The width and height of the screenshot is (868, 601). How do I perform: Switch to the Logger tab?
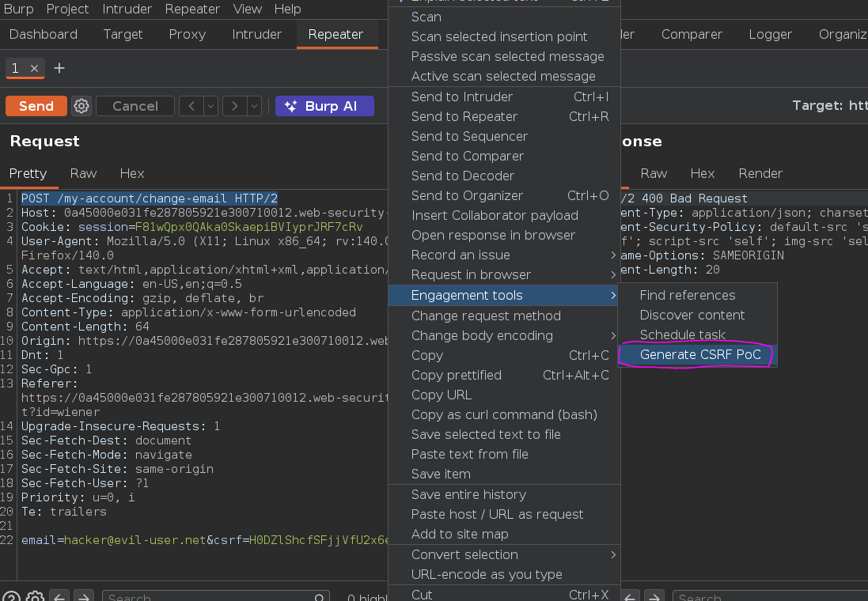click(770, 34)
